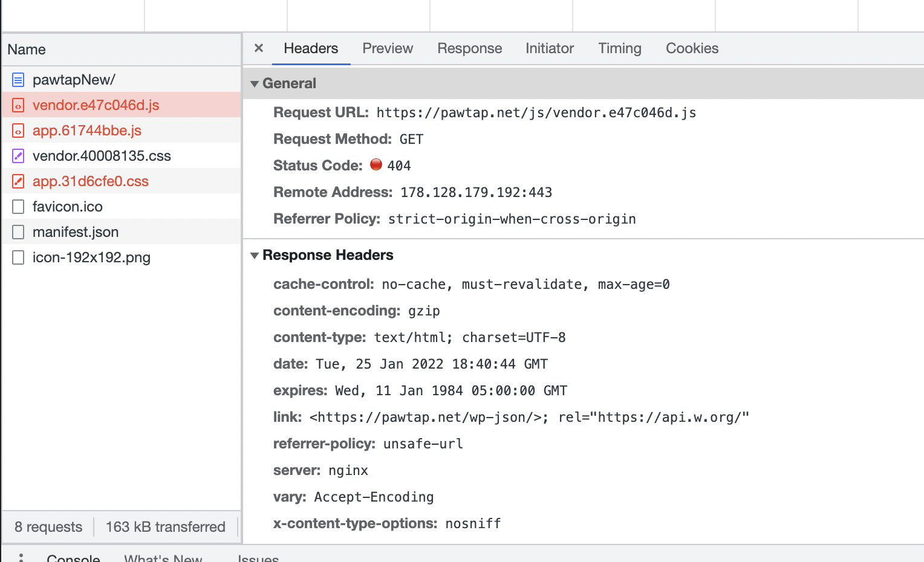The width and height of the screenshot is (924, 562).
Task: Click the server nginx value
Action: [x=348, y=471]
